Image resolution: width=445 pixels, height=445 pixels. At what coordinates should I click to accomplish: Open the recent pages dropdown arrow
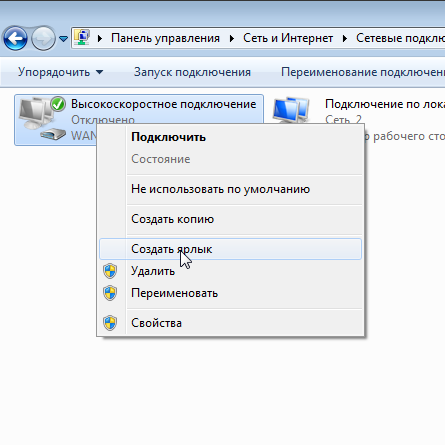(x=63, y=39)
